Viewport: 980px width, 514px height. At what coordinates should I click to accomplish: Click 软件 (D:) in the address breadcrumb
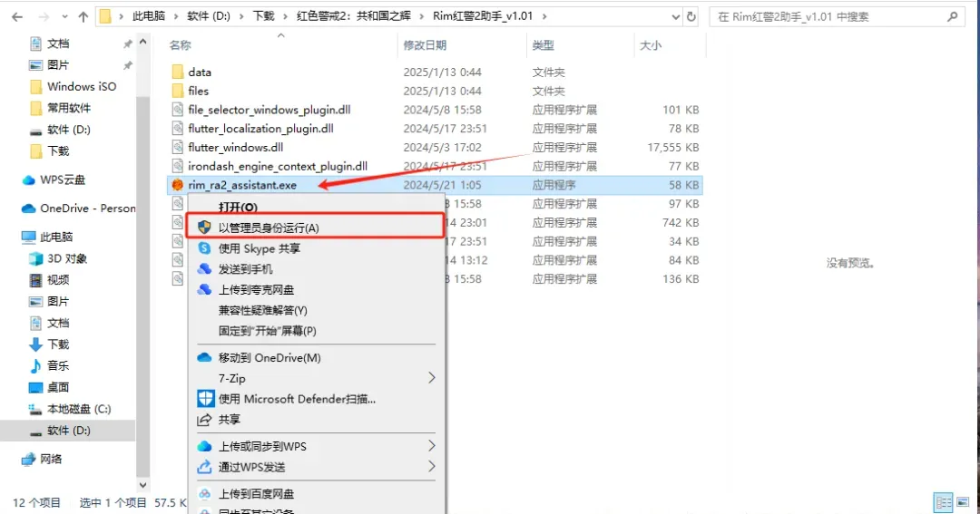point(209,16)
